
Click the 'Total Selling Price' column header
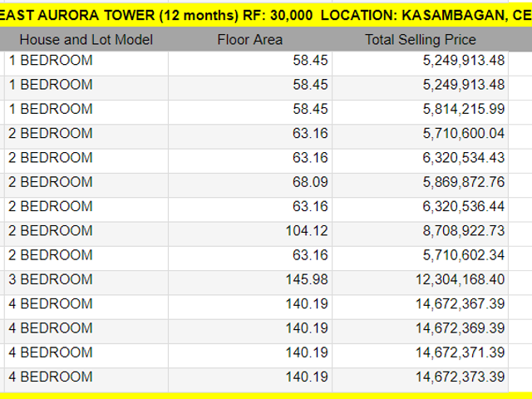point(421,40)
